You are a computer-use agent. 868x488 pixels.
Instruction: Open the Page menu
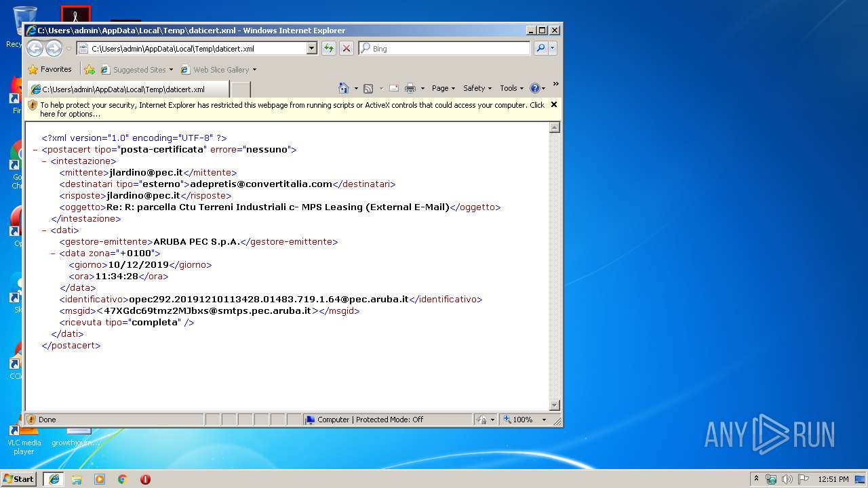click(x=443, y=88)
